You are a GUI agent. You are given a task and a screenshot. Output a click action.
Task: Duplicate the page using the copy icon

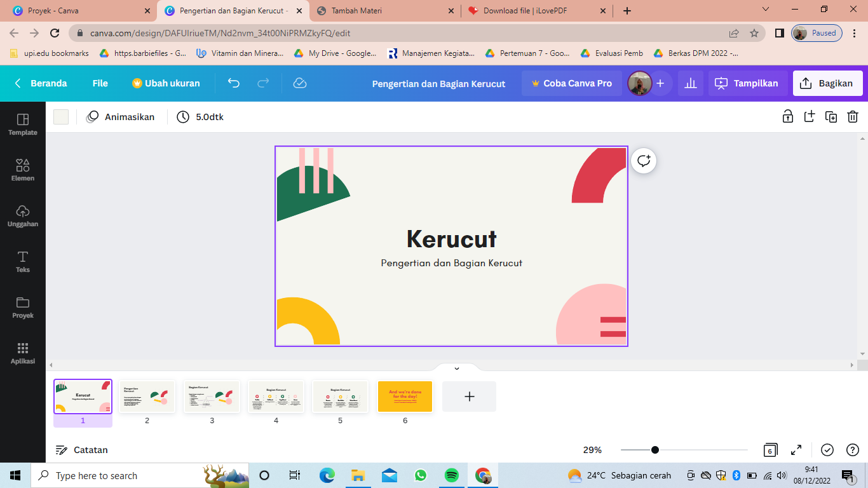pyautogui.click(x=831, y=116)
